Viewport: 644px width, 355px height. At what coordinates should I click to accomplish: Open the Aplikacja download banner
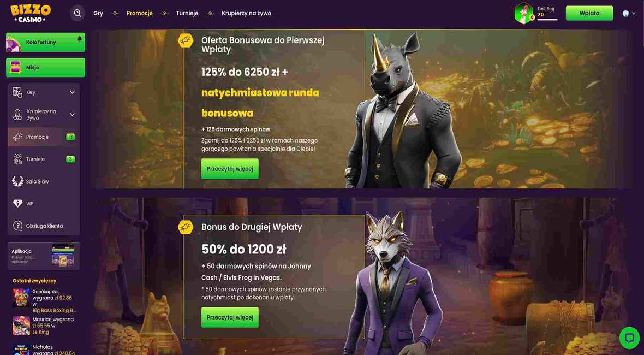click(44, 256)
